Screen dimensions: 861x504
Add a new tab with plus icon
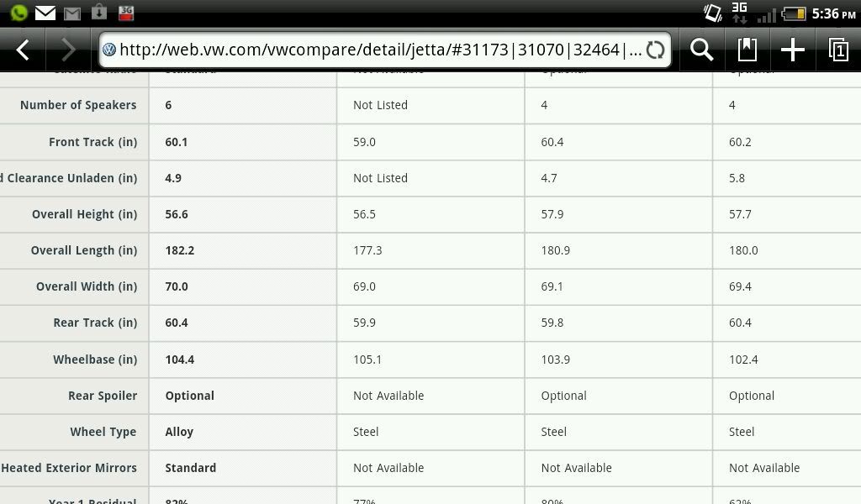click(792, 50)
